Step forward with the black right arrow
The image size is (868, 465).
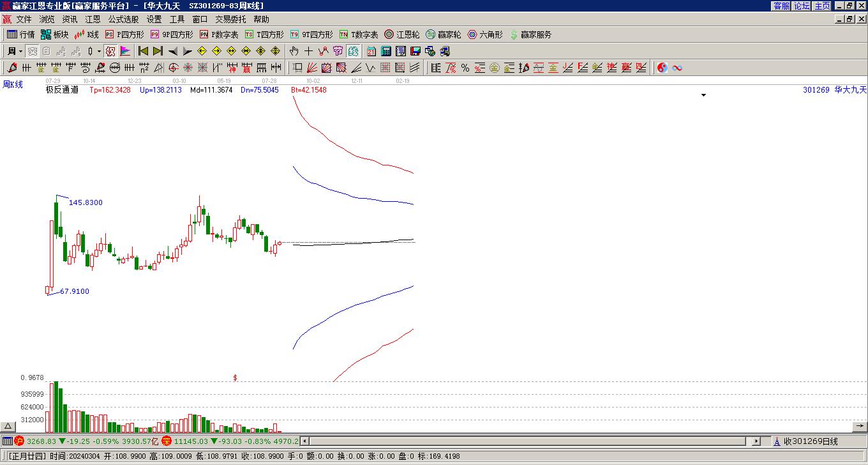(188, 51)
